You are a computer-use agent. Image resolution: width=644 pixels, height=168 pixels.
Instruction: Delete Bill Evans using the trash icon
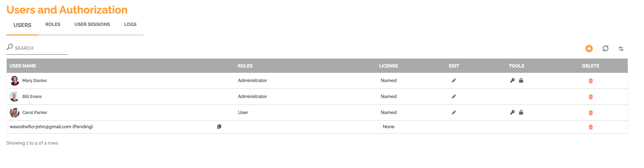[x=591, y=97]
